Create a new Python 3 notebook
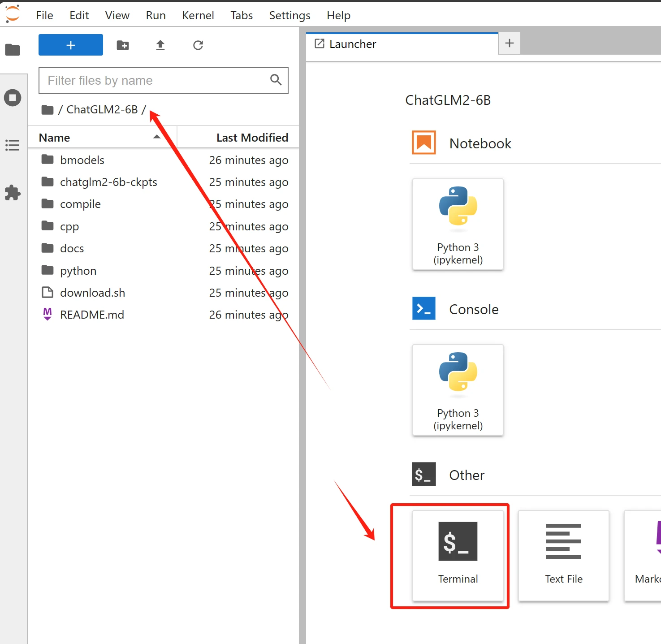The width and height of the screenshot is (661, 644). pyautogui.click(x=458, y=224)
